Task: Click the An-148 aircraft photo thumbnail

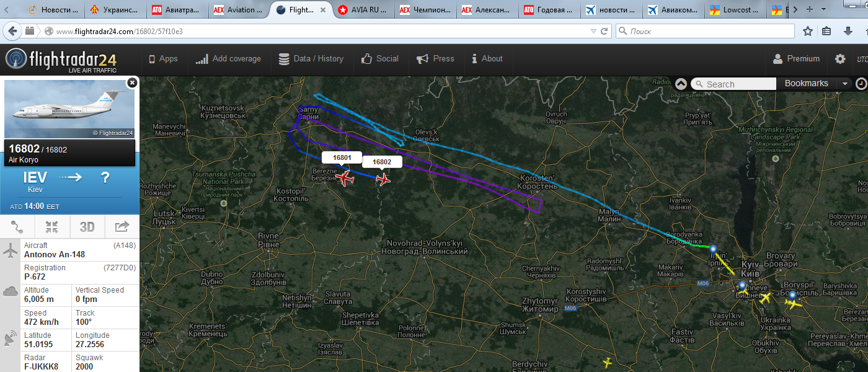Action: tap(69, 109)
